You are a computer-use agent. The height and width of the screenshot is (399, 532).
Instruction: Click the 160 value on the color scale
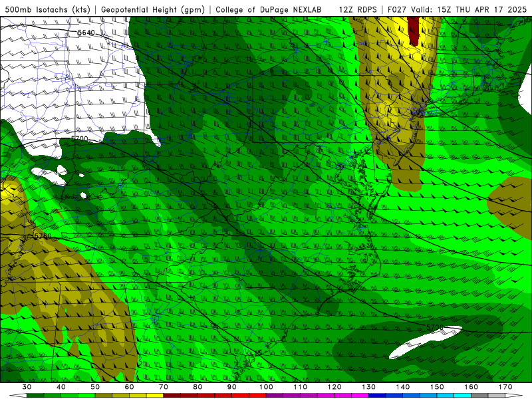(471, 387)
